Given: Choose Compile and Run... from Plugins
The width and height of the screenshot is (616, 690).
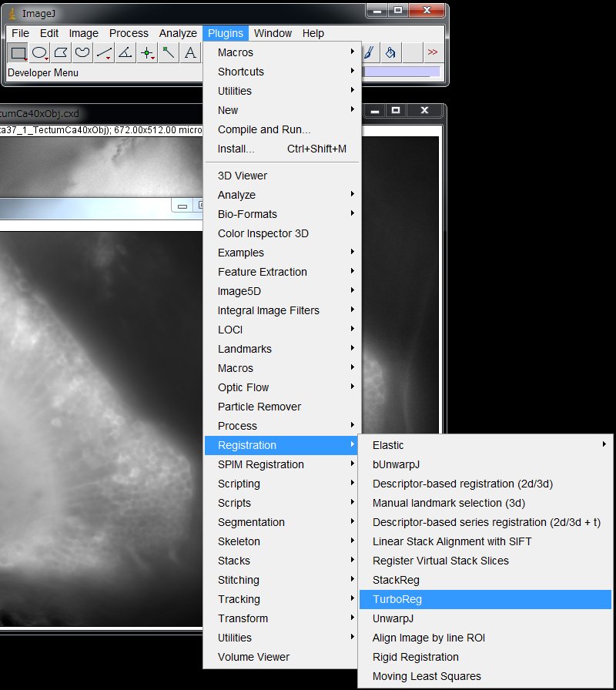Looking at the screenshot, I should click(282, 130).
